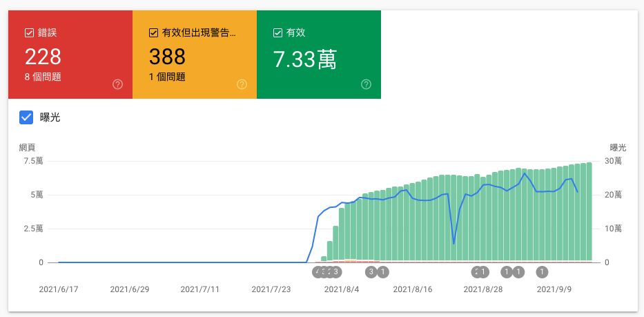Image resolution: width=644 pixels, height=317 pixels.
Task: Click the 曝光 right axis title
Action: [618, 148]
